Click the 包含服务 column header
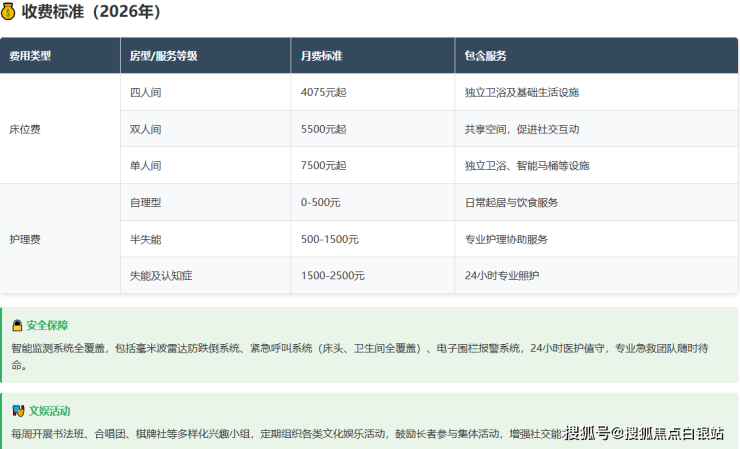740x449 pixels. (x=486, y=56)
